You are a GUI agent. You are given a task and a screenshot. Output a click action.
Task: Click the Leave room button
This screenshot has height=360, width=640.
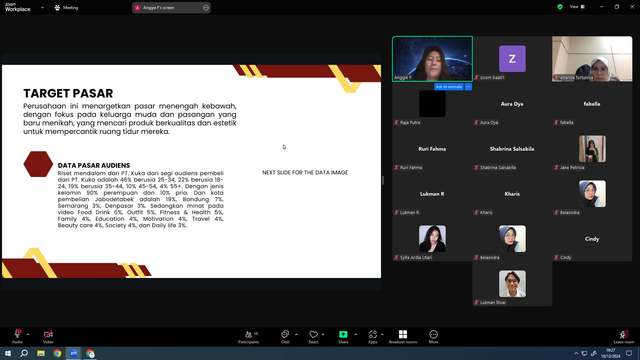pos(624,337)
